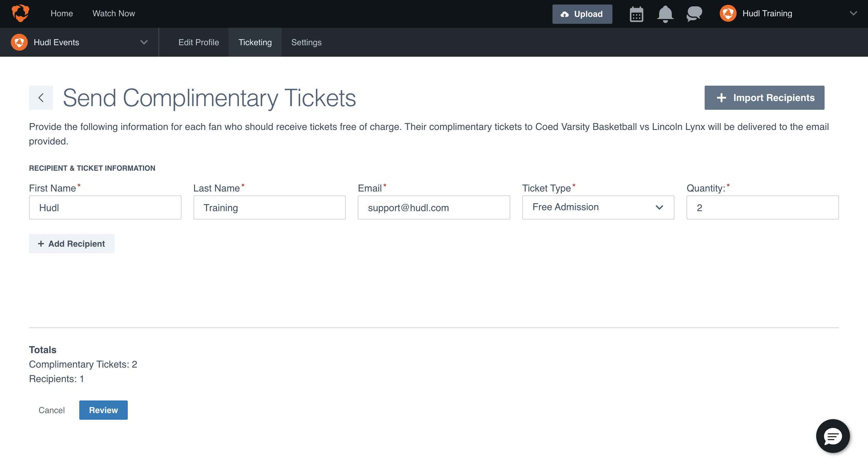
Task: Click the Hudl Events team logo
Action: 19,42
